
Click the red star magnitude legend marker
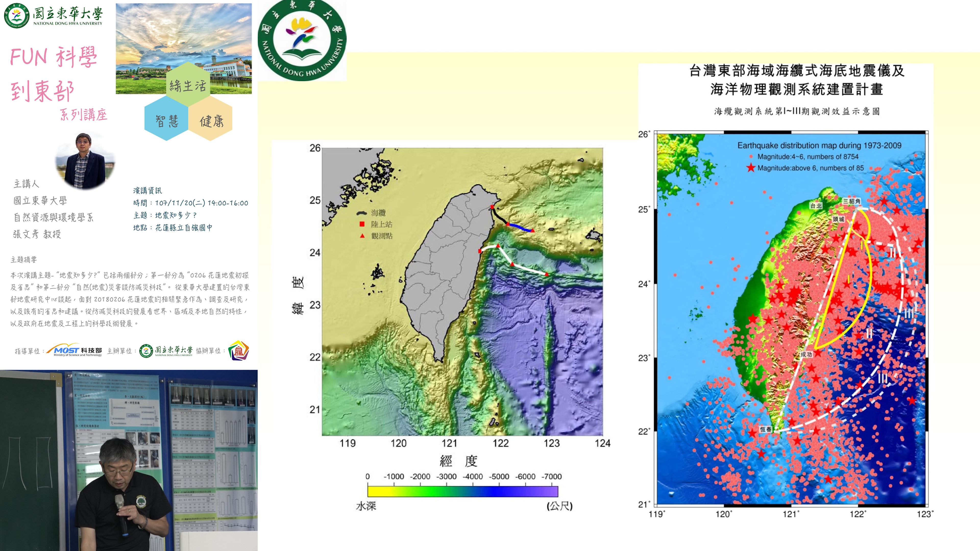click(751, 168)
